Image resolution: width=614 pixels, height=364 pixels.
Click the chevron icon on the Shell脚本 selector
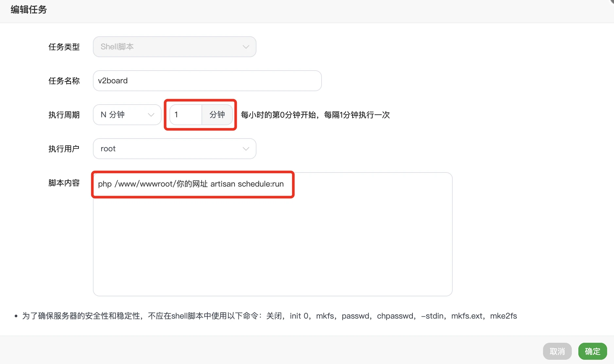(x=245, y=47)
